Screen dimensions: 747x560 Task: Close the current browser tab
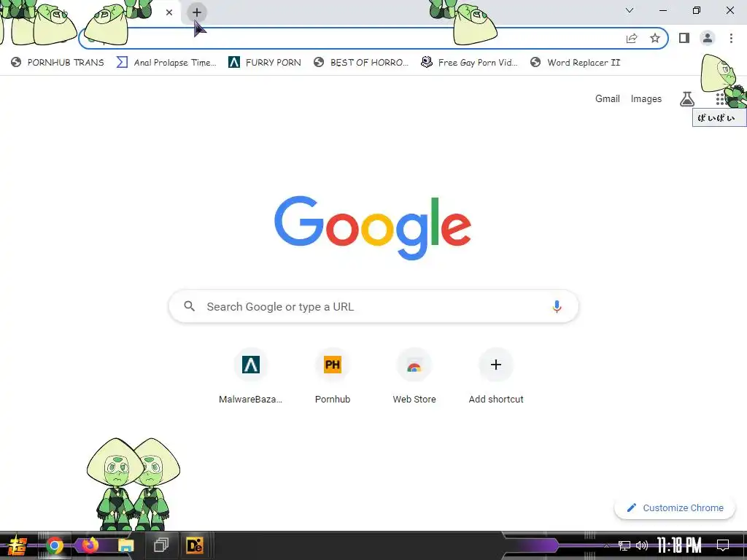coord(169,12)
